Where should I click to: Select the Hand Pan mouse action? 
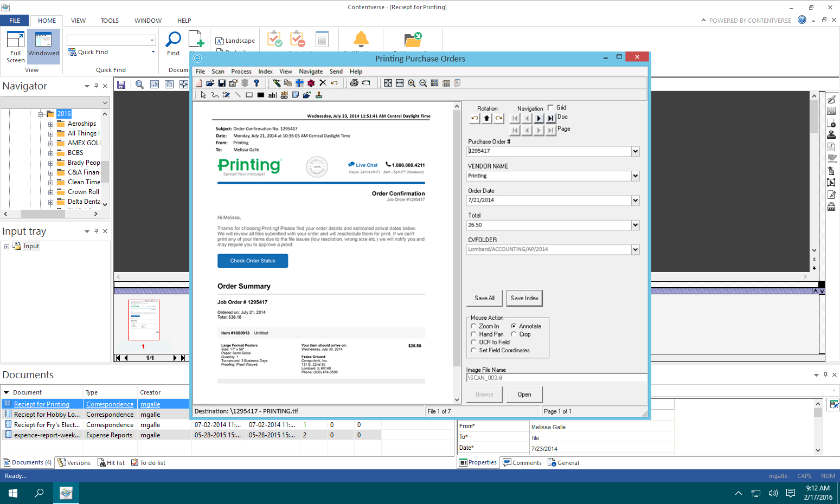[473, 334]
